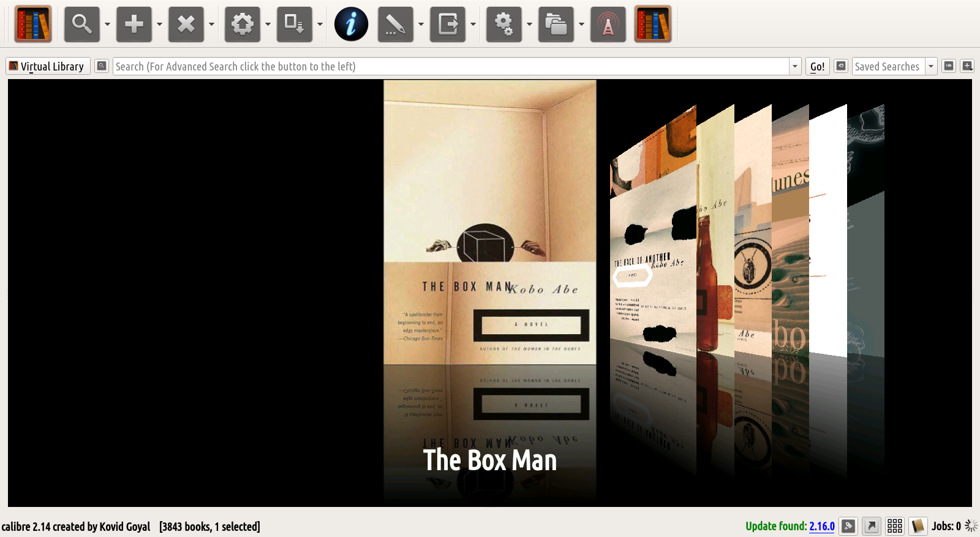Click the Send to device icon
The height and width of the screenshot is (537, 980).
pyautogui.click(x=294, y=25)
